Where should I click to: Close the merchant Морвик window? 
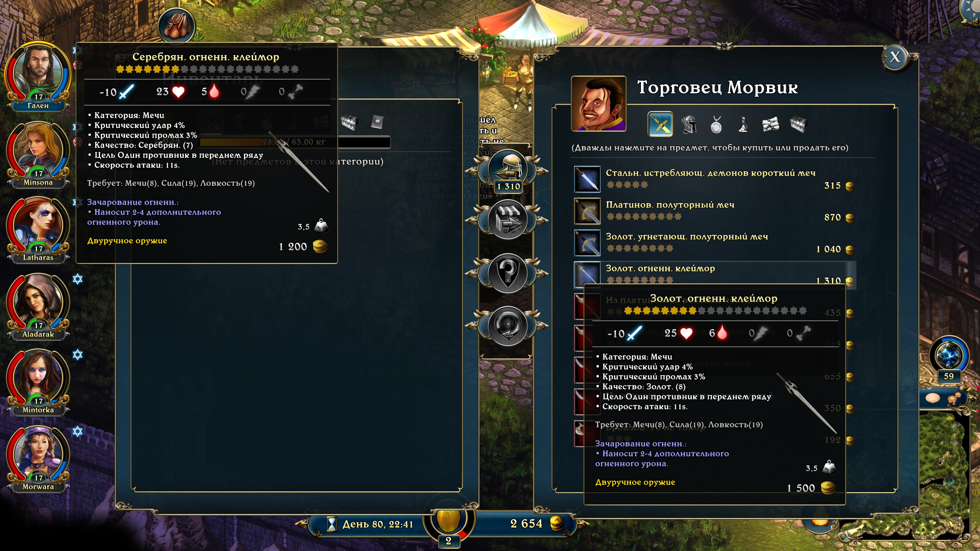click(x=895, y=57)
